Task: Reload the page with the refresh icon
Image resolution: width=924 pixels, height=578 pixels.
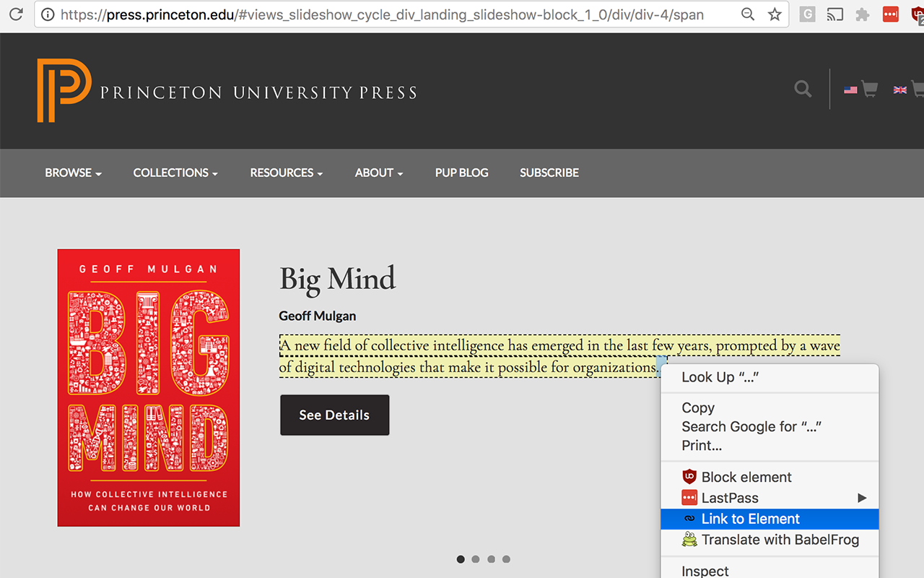Action: 15,14
